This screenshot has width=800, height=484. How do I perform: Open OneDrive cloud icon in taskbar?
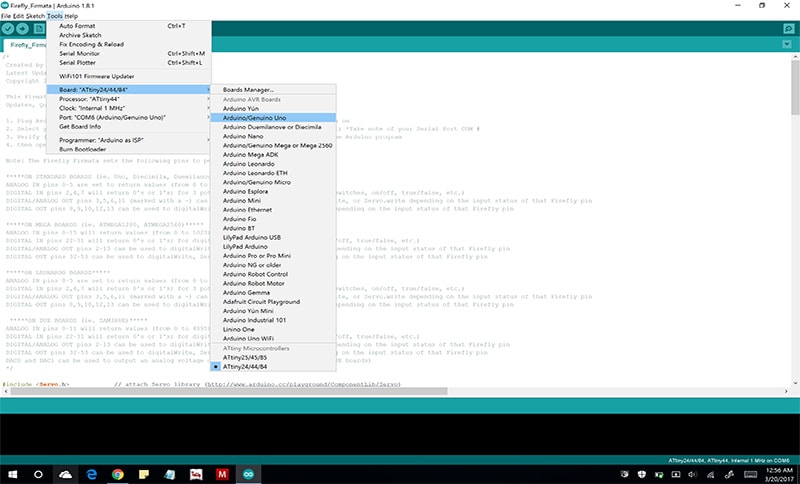(65, 474)
